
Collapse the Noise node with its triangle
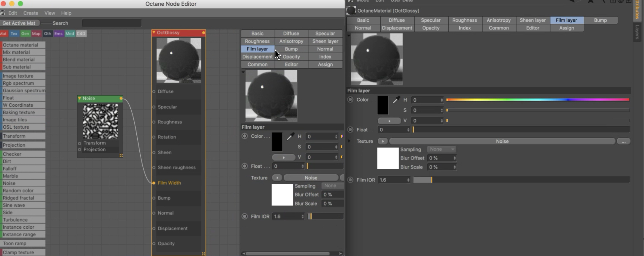coord(80,98)
